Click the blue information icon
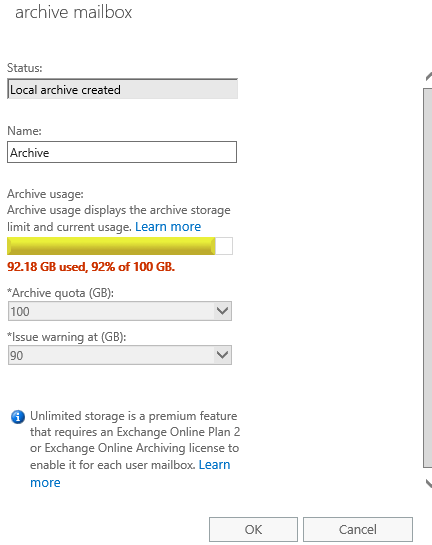This screenshot has width=432, height=545. coord(18,417)
